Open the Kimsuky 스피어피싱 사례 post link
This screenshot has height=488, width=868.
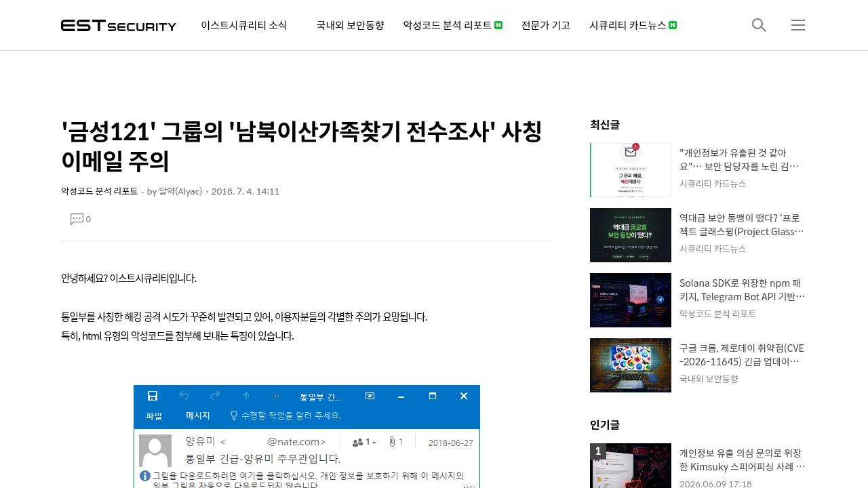[742, 460]
